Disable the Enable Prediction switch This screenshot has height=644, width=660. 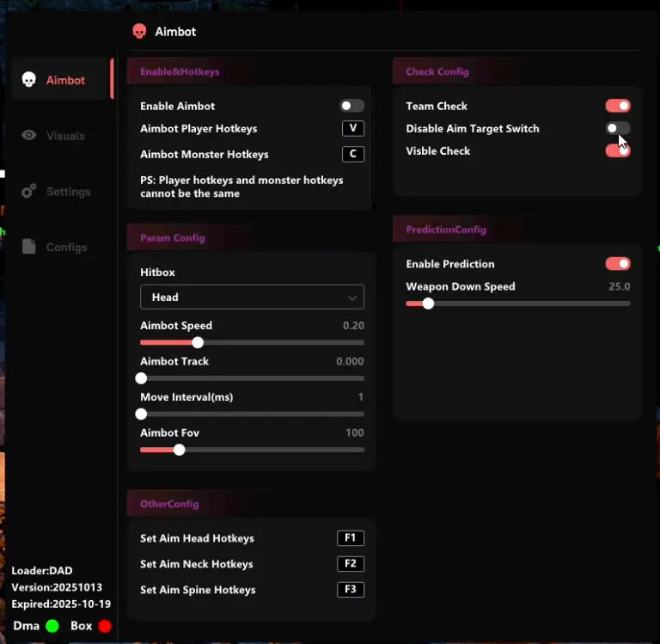click(617, 264)
